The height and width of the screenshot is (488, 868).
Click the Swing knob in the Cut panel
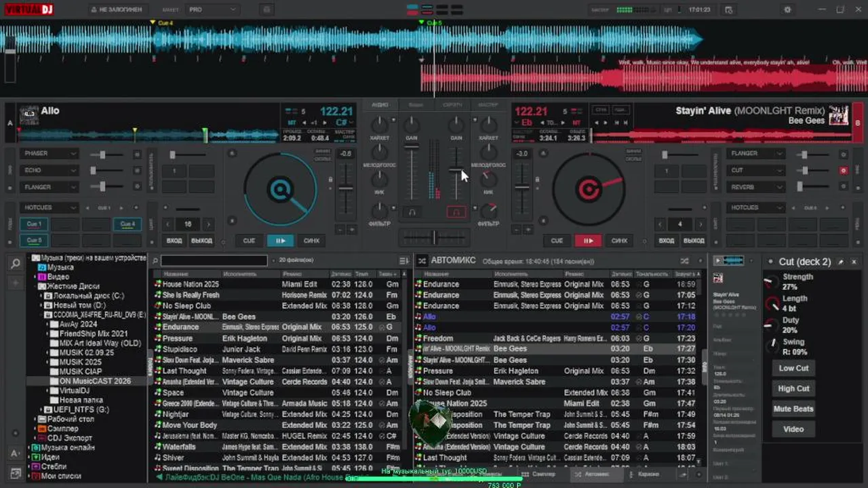click(x=772, y=347)
